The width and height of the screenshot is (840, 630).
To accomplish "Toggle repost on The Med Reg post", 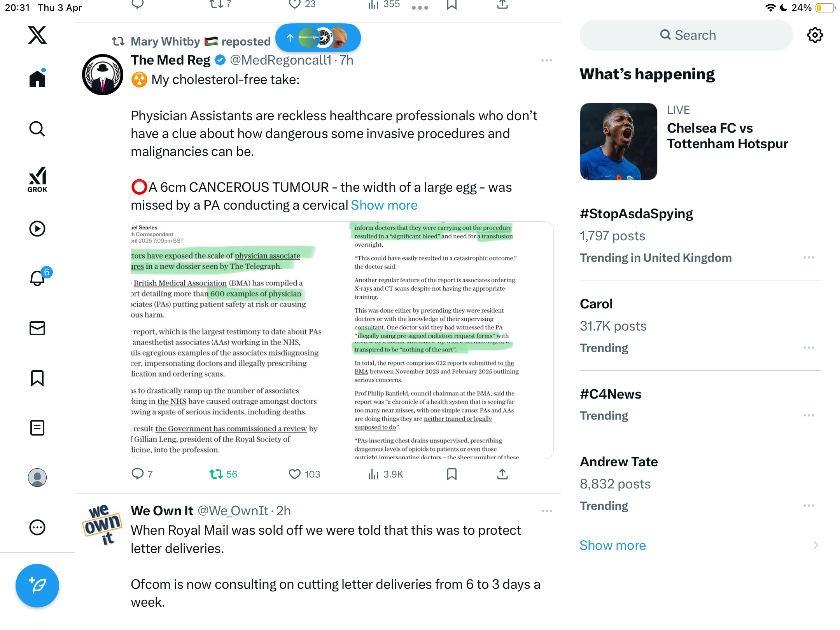I will [223, 474].
